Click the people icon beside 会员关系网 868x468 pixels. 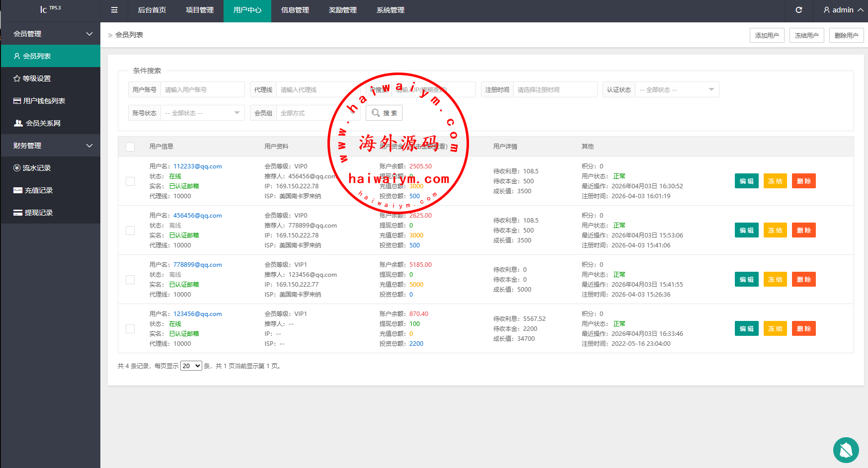[x=18, y=123]
